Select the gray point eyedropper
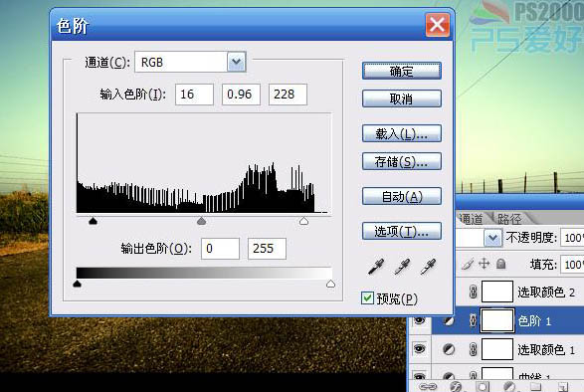Screen dimensions: 584x392 point(402,267)
